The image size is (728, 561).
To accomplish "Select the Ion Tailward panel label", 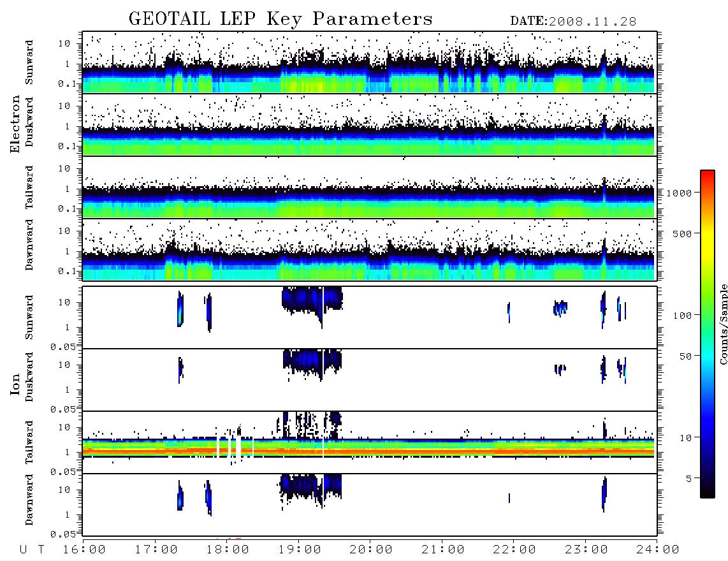I will [29, 442].
